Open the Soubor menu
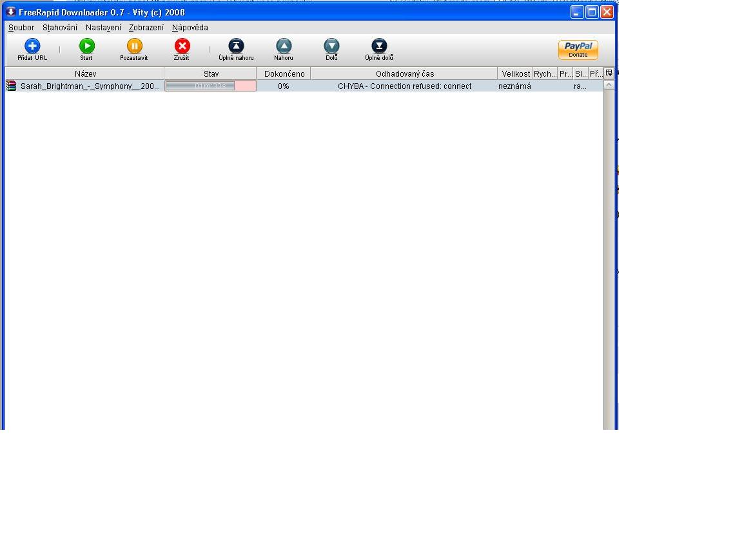The height and width of the screenshot is (560, 733). pyautogui.click(x=21, y=28)
